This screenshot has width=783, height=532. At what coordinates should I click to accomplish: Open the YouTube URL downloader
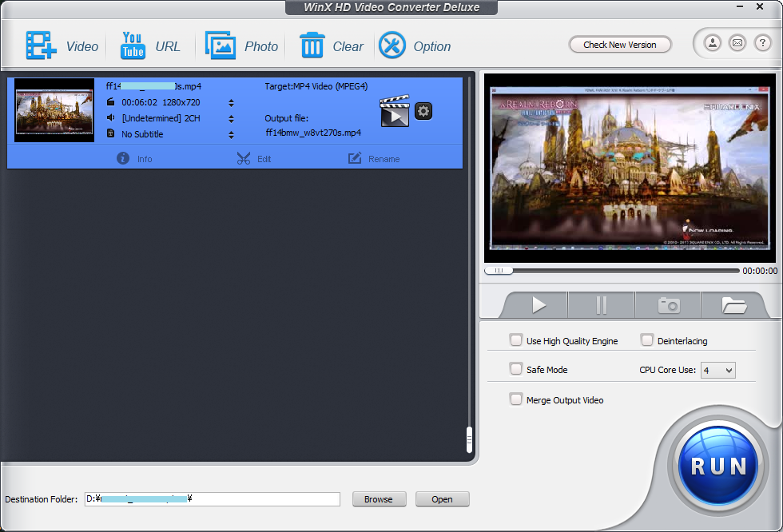(x=133, y=46)
